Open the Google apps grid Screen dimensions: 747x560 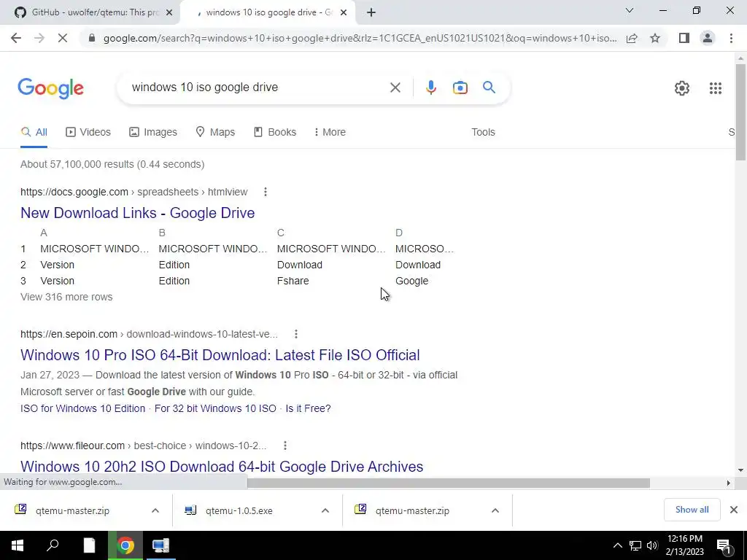[x=715, y=88]
